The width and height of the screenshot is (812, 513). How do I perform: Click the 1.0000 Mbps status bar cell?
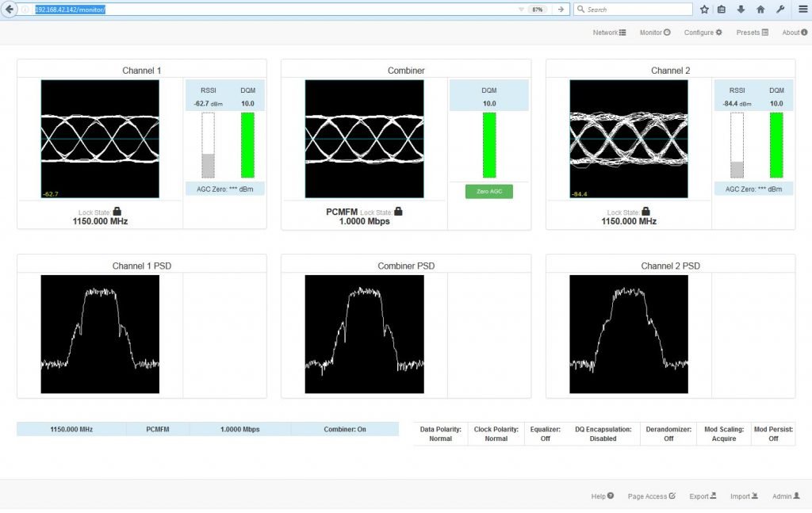tap(239, 429)
